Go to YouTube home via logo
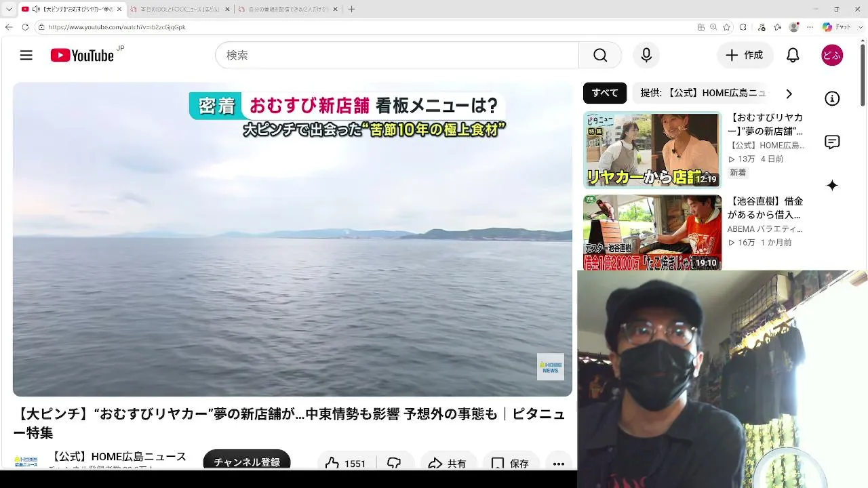868x488 pixels. (x=82, y=56)
